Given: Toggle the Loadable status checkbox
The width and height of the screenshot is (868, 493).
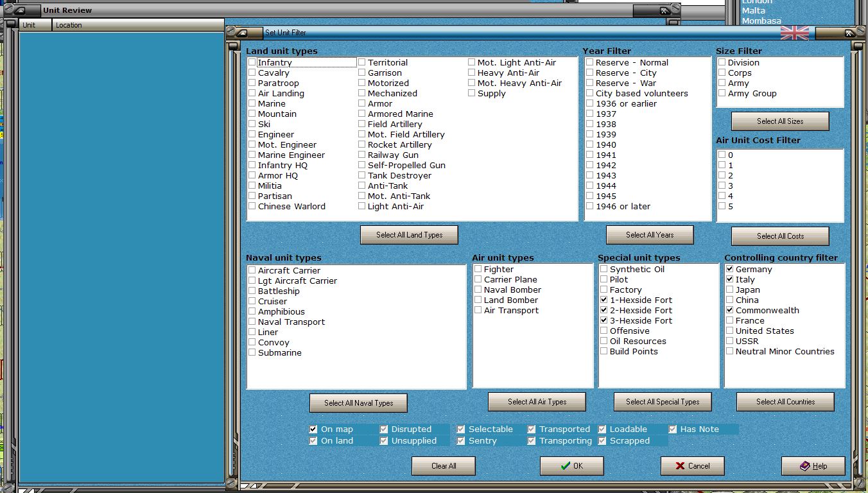Looking at the screenshot, I should [x=602, y=429].
